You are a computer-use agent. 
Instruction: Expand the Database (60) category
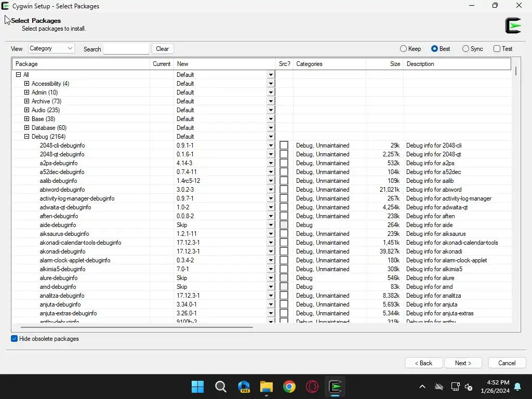(27, 128)
